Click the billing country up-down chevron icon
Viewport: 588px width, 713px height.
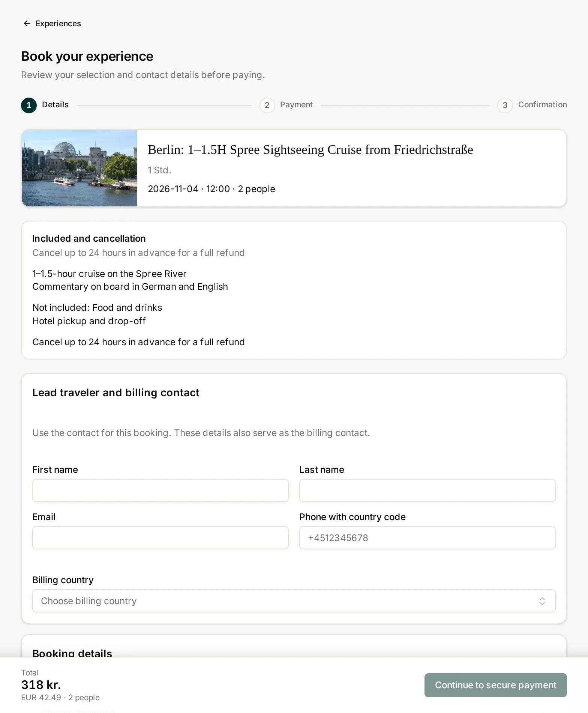[542, 601]
